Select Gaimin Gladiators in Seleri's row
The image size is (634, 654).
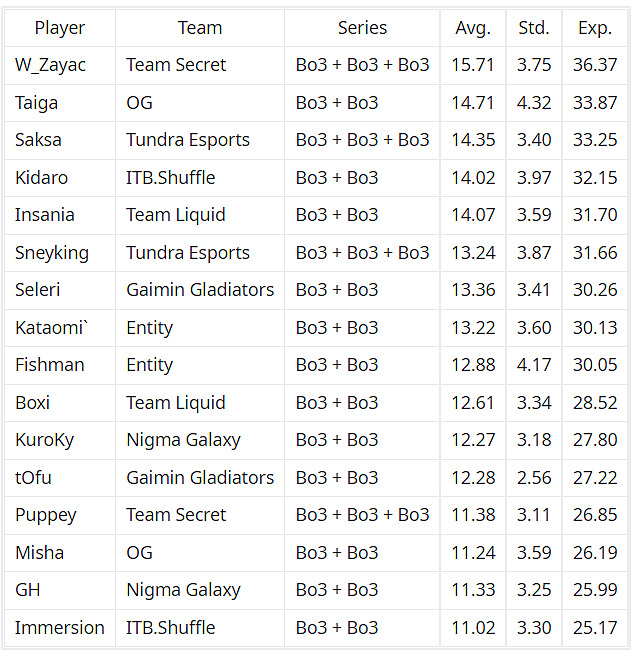200,290
